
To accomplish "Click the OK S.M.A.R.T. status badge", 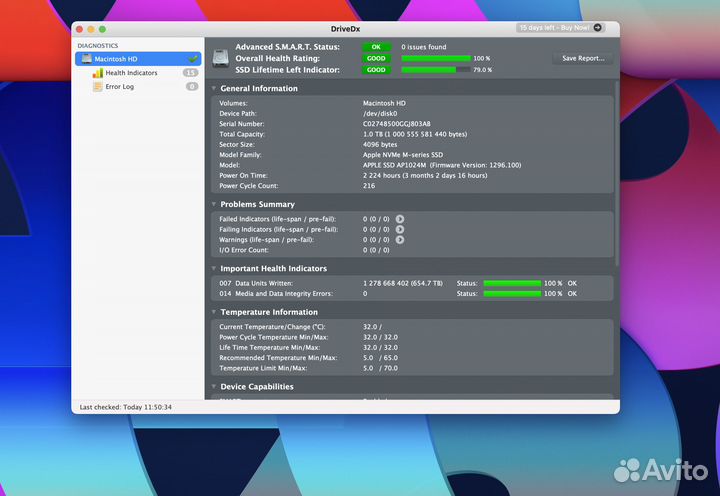I will [x=376, y=47].
